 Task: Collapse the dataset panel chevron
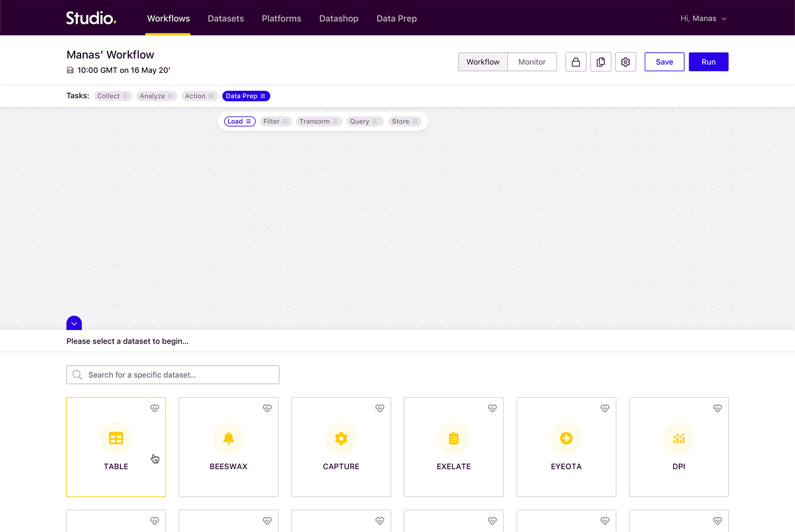click(74, 323)
